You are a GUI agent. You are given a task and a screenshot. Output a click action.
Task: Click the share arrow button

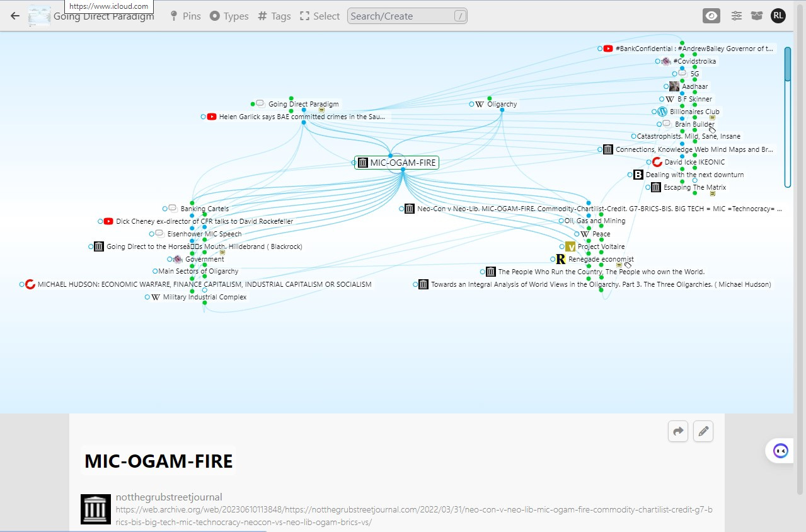click(x=678, y=432)
